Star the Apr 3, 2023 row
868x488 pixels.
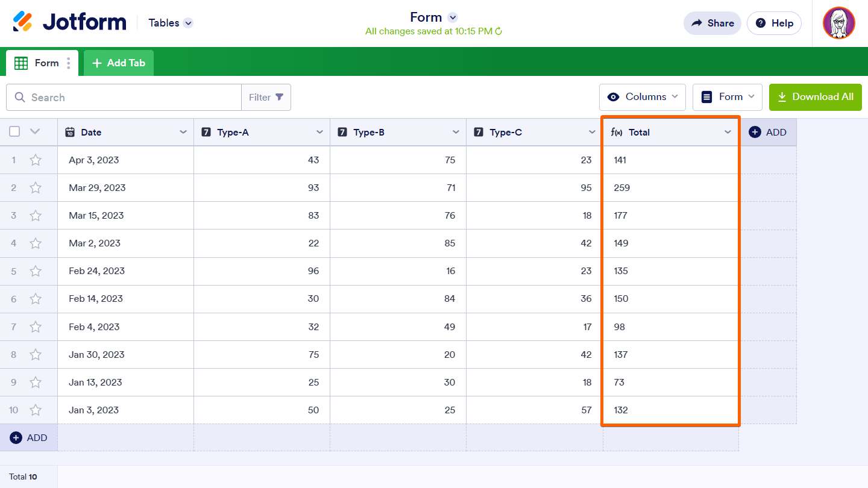coord(36,160)
